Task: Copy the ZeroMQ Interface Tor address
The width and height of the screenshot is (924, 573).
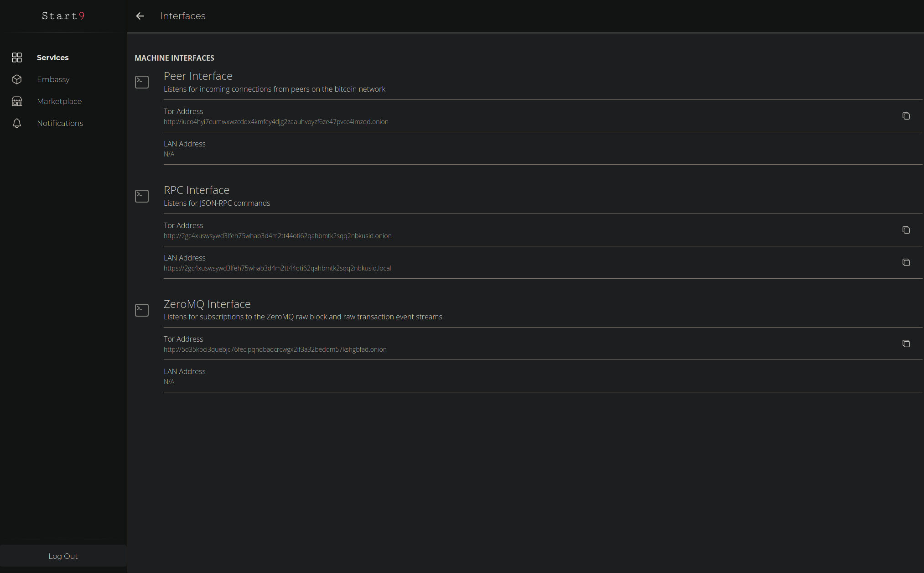Action: 906,344
